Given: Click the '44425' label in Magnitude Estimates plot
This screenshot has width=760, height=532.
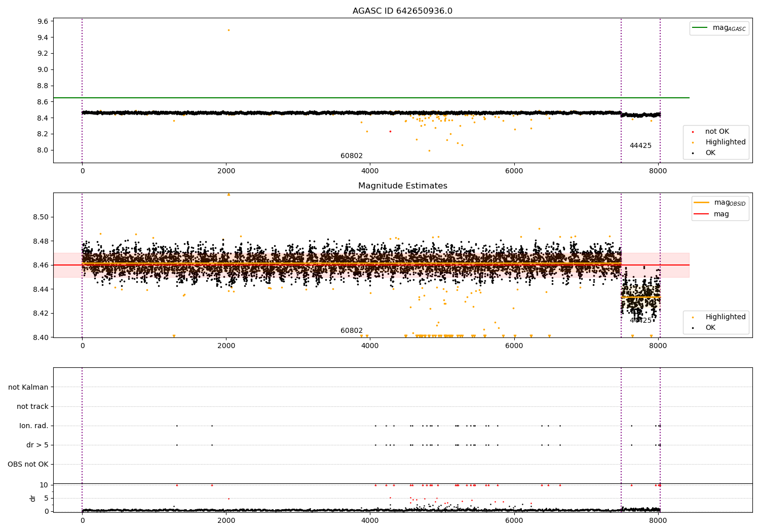Looking at the screenshot, I should click(640, 321).
